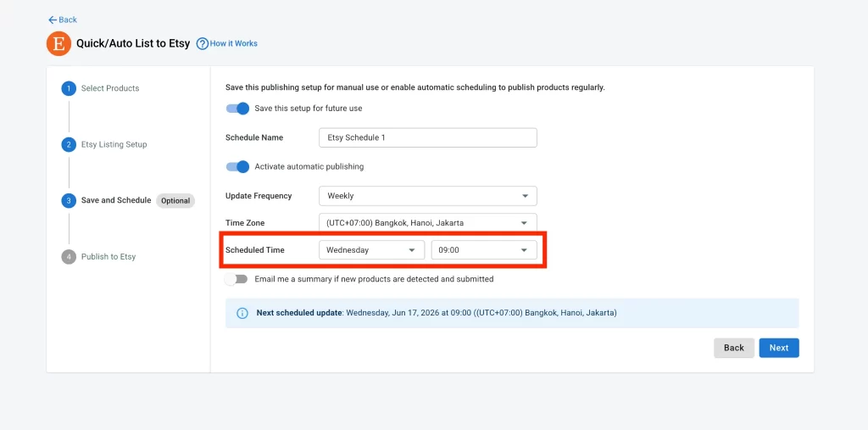
Task: Click step 2 circle icon
Action: [x=69, y=145]
